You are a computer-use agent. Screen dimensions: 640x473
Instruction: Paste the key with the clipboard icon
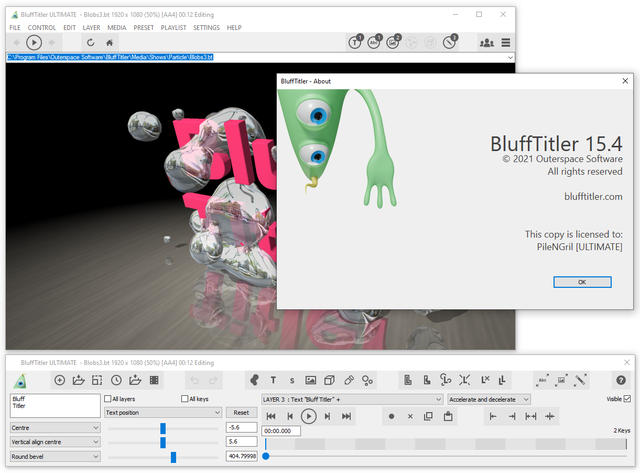coord(448,416)
